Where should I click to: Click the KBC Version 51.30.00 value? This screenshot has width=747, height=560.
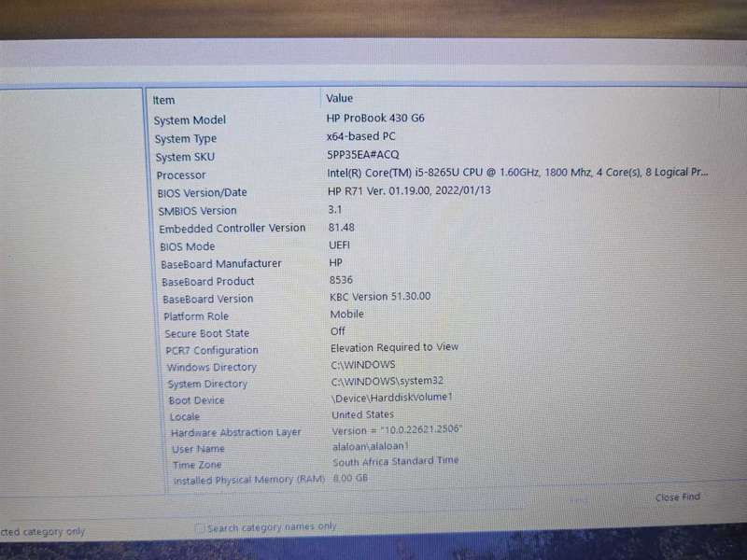pos(380,297)
